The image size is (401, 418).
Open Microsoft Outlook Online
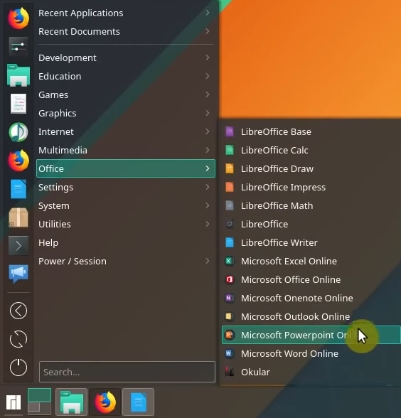point(311,317)
